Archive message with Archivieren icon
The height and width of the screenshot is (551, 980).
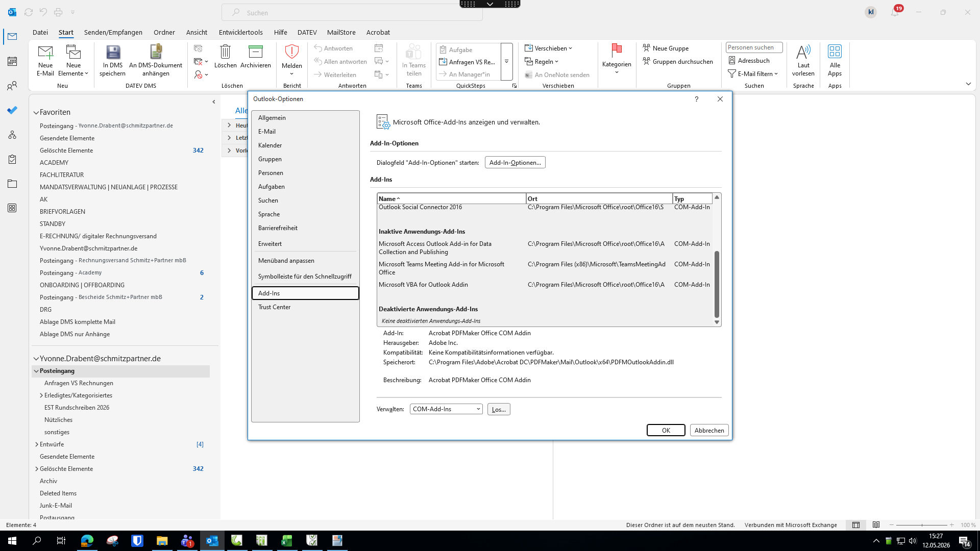255,52
